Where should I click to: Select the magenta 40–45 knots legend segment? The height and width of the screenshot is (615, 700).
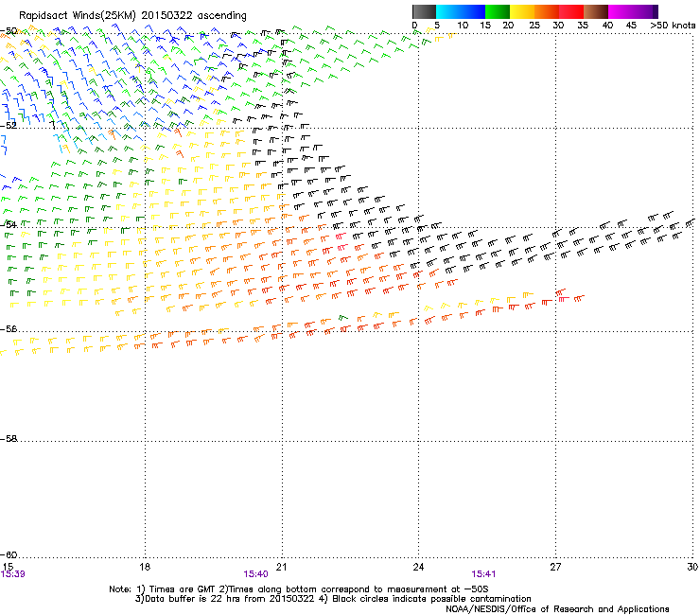(621, 11)
